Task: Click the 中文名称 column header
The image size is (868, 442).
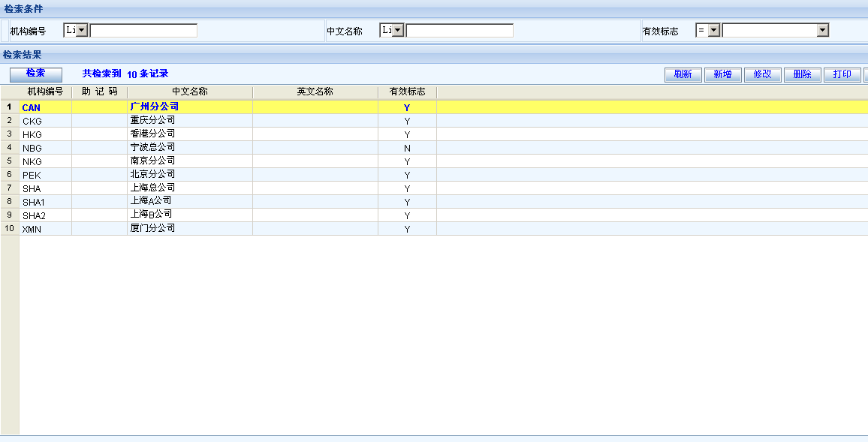Action: pyautogui.click(x=189, y=92)
